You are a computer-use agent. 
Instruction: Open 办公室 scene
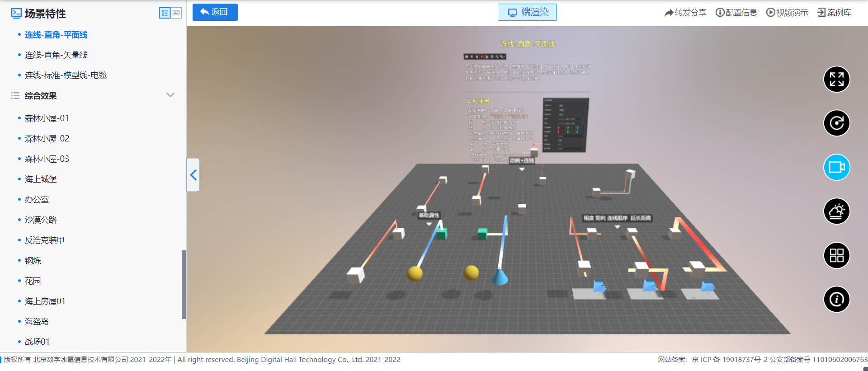(37, 200)
